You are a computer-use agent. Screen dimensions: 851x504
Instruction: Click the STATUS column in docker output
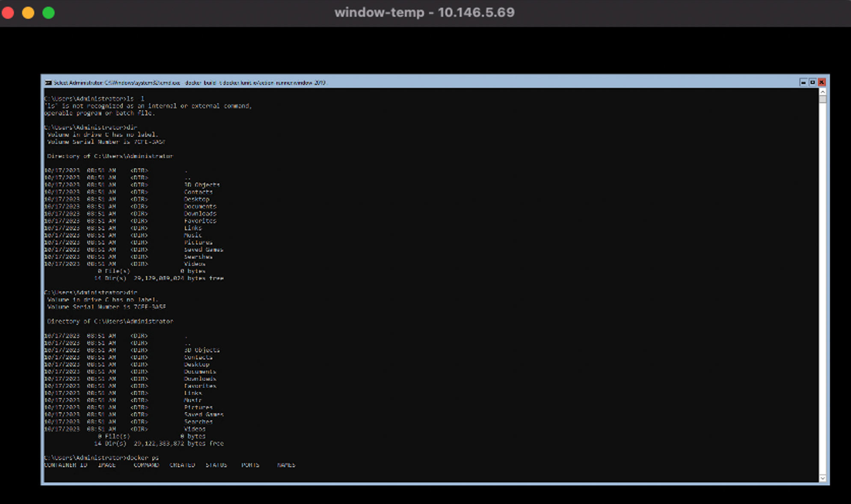(x=216, y=465)
